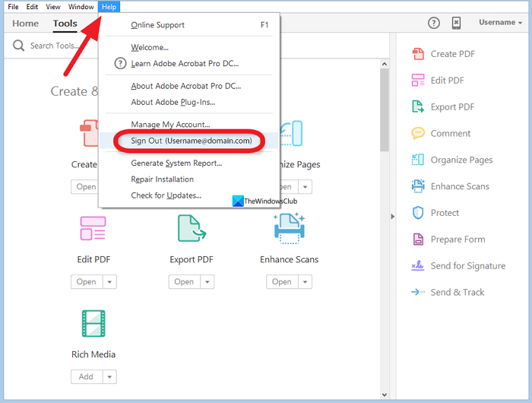This screenshot has height=403, width=532.
Task: Click the Enhance Scans icon in right sidebar
Action: pos(418,186)
